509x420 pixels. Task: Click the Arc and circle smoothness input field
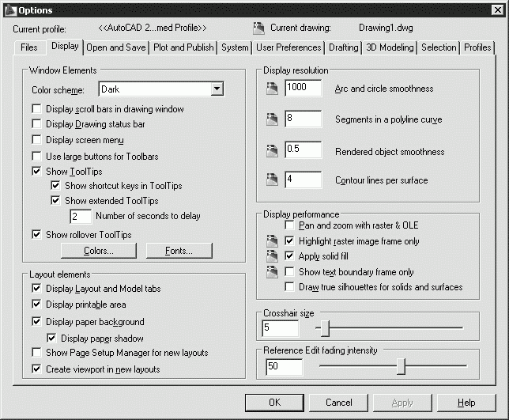(x=303, y=89)
